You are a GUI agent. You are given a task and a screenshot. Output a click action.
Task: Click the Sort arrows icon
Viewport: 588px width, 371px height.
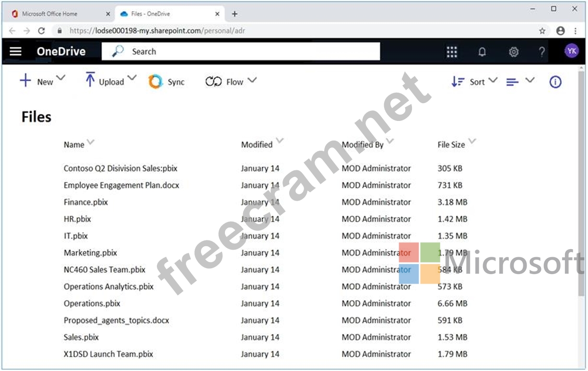click(458, 82)
